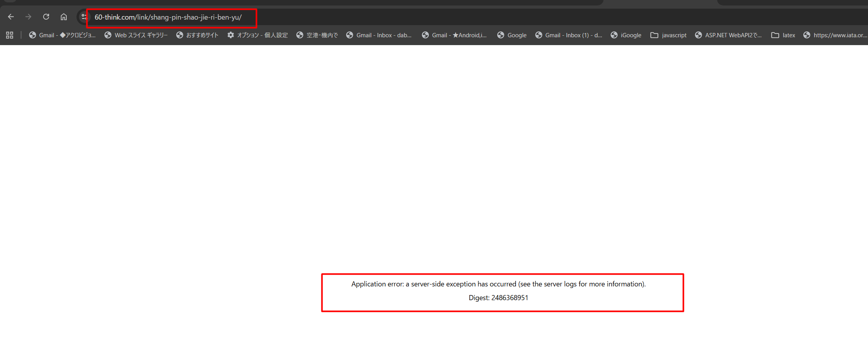The image size is (868, 359).
Task: Open the Gmail アクロビジョ bookmark
Action: [x=62, y=35]
